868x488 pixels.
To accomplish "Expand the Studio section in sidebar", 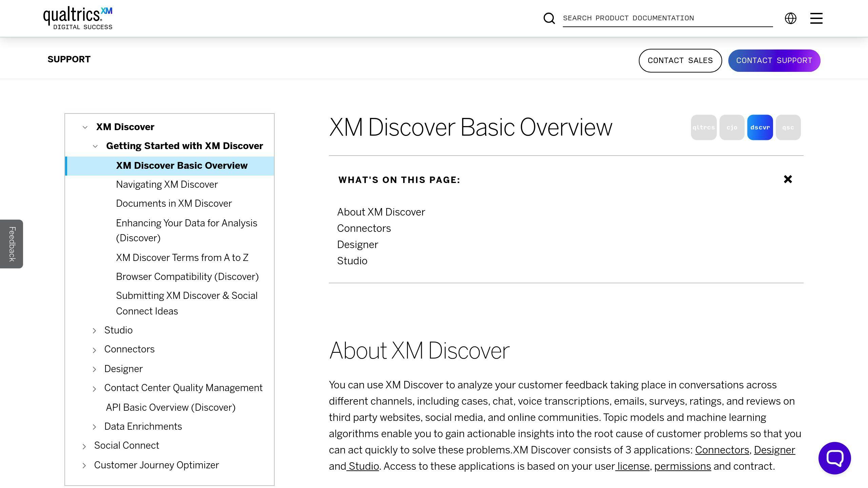I will pyautogui.click(x=94, y=330).
